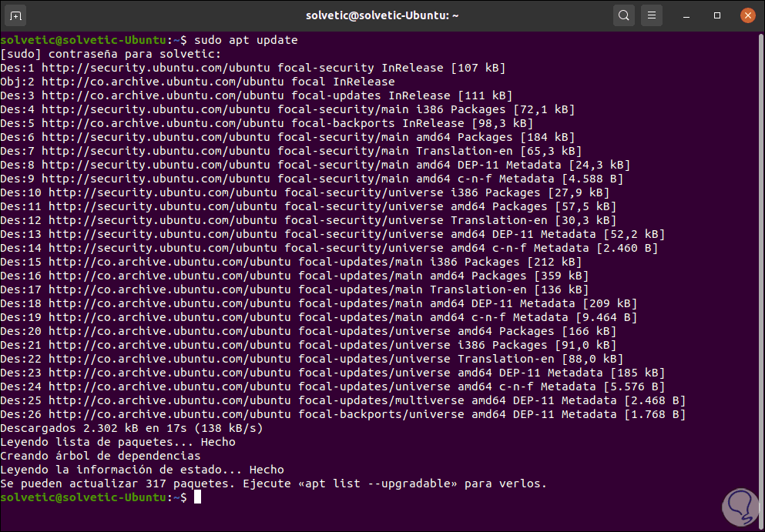Click the contraseña para solvetic line
This screenshot has height=532, width=765.
point(111,54)
